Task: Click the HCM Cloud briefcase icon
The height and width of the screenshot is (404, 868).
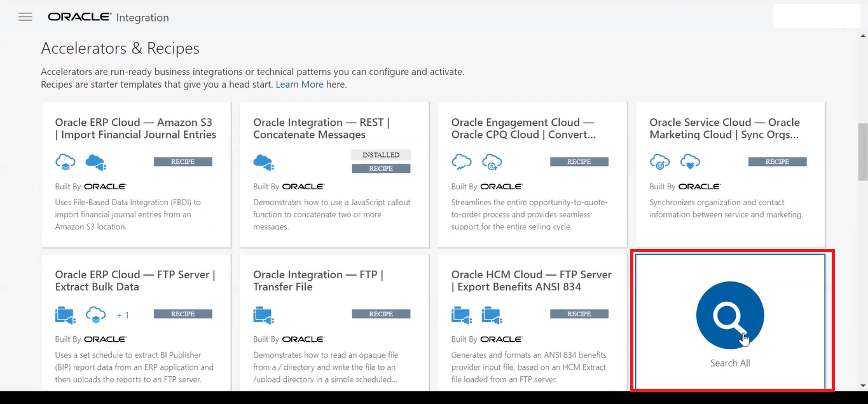Action: 461,314
